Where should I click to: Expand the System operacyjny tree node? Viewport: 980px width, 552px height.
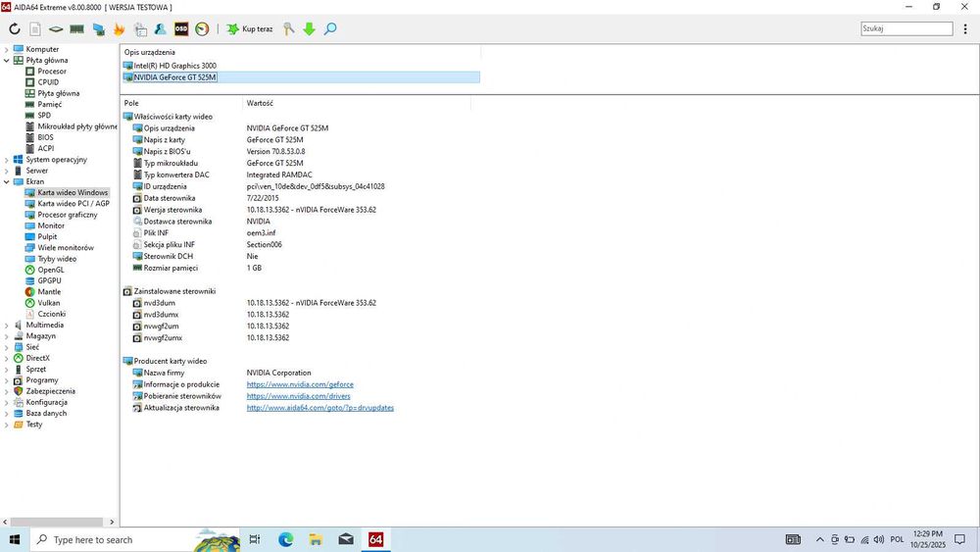click(x=6, y=160)
